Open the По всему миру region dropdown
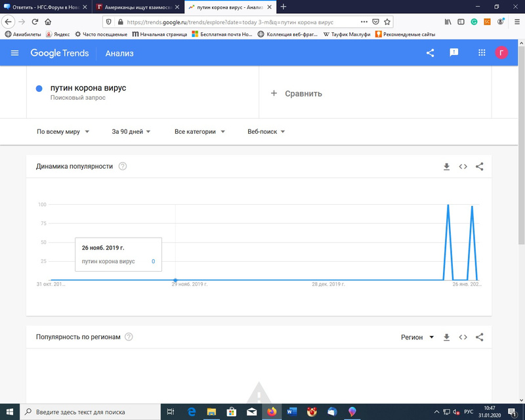 coord(63,132)
